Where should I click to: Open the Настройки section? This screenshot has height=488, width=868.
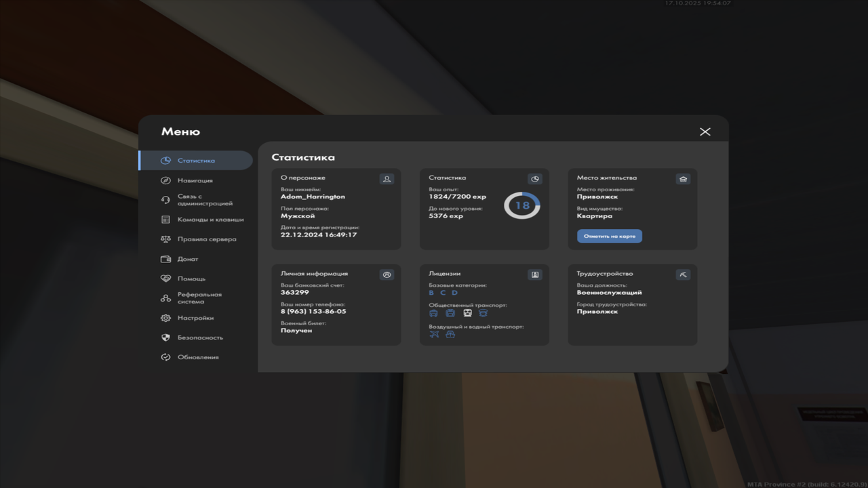click(x=196, y=318)
